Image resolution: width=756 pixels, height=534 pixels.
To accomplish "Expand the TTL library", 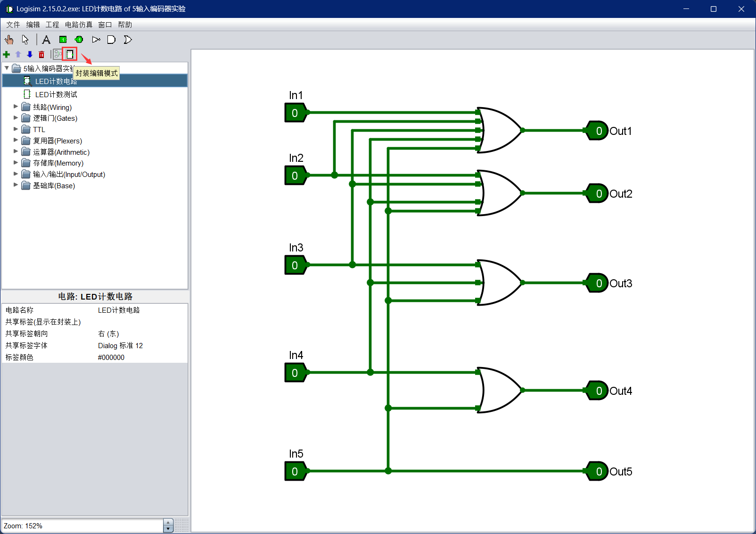I will click(16, 129).
